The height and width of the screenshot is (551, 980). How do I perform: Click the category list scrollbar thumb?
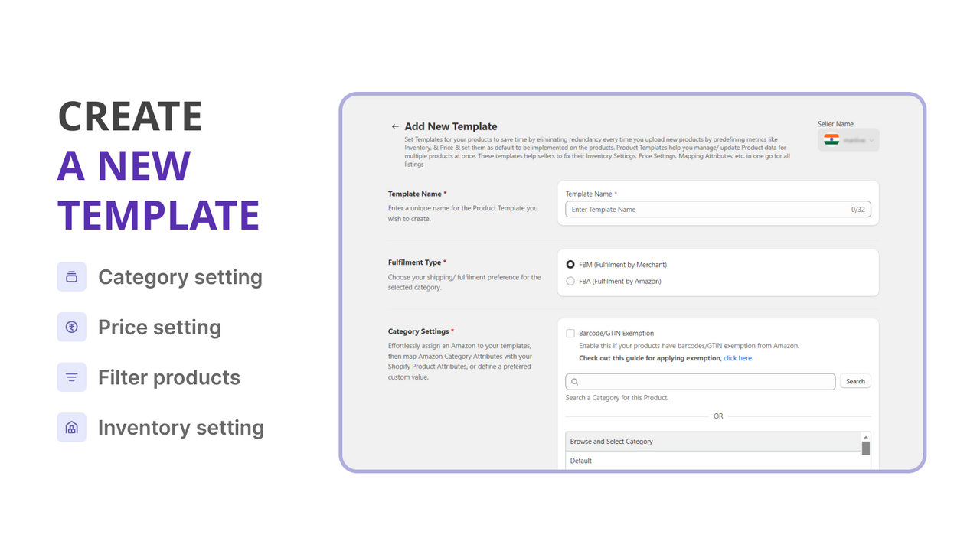click(x=866, y=448)
